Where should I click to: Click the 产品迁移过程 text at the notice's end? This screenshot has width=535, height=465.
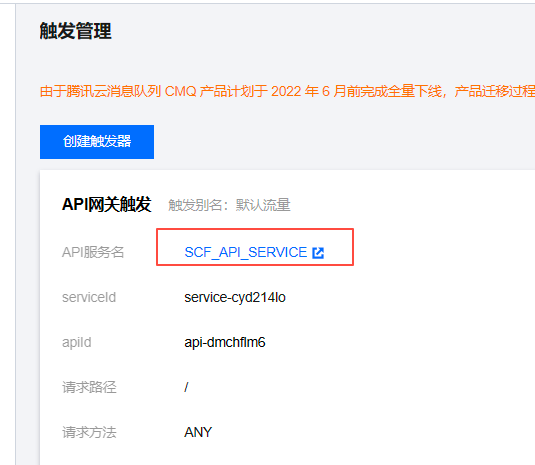[495, 91]
